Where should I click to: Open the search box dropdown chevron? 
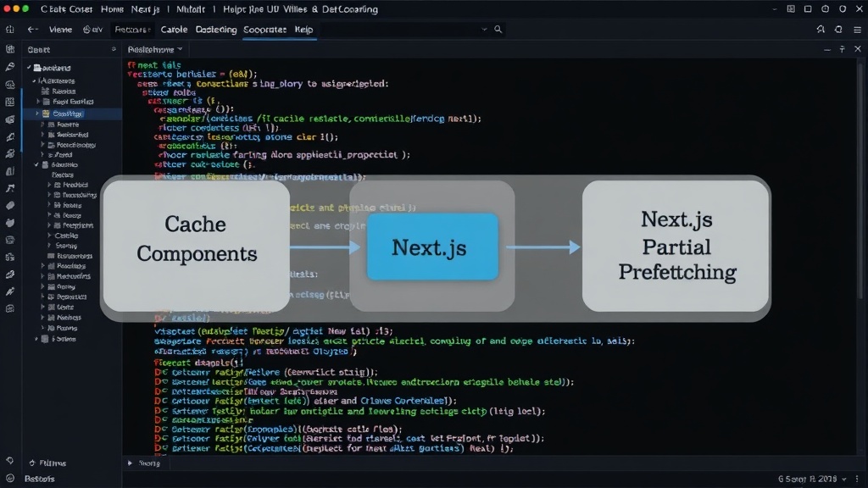484,30
